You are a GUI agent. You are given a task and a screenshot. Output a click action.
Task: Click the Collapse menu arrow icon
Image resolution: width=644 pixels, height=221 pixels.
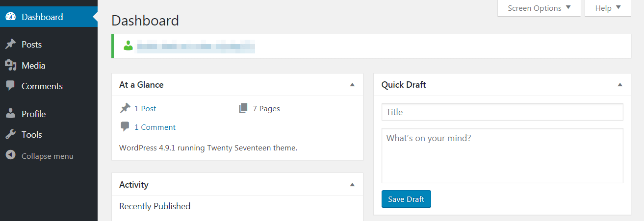[x=10, y=155]
